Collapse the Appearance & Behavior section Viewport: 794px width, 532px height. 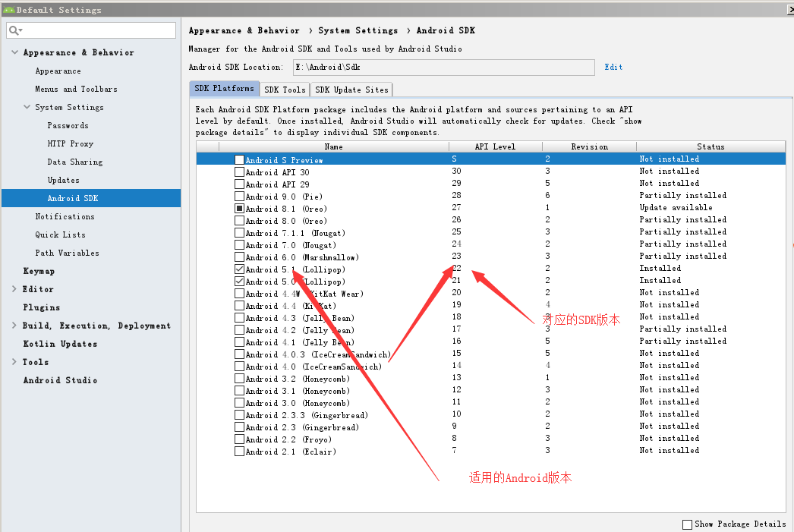click(x=14, y=52)
